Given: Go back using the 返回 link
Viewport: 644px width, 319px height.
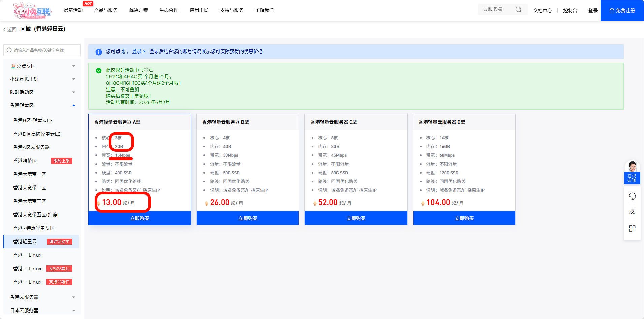Looking at the screenshot, I should [10, 29].
